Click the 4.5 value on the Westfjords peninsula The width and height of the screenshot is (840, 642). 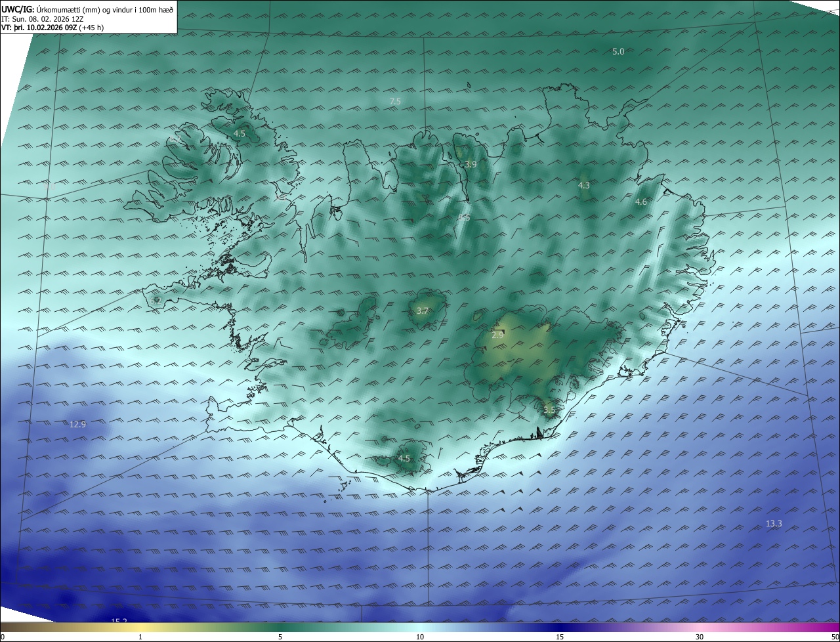(240, 133)
